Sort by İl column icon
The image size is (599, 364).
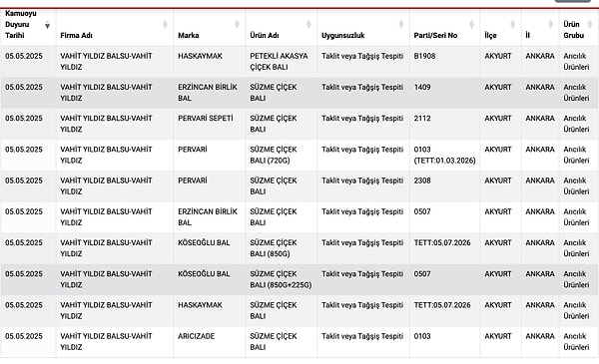tap(550, 24)
